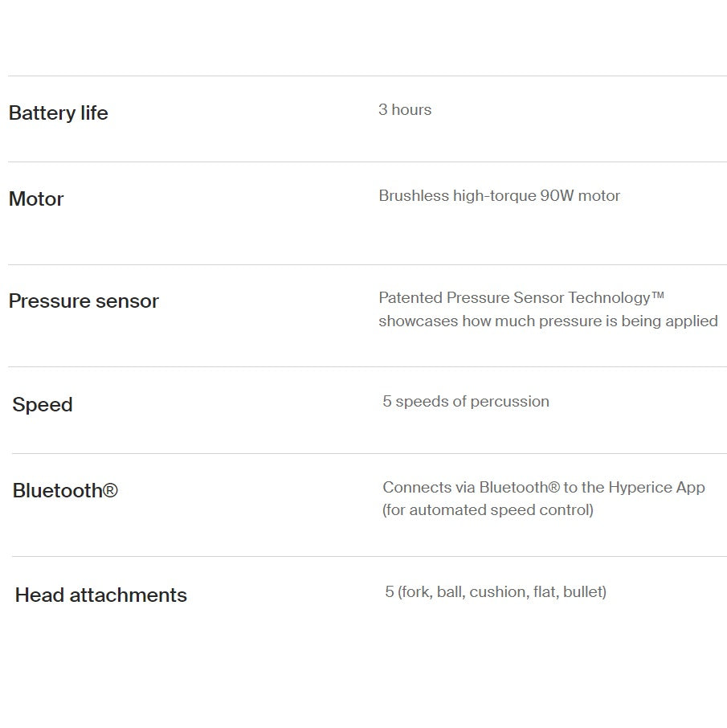
Task: Select the Brushless high-torque motor description
Action: tap(499, 196)
